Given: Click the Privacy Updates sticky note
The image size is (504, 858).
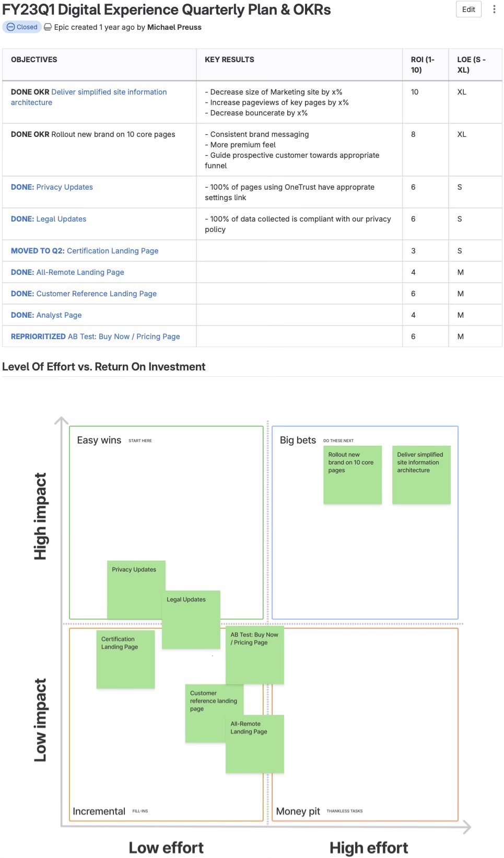Looking at the screenshot, I should click(x=135, y=589).
